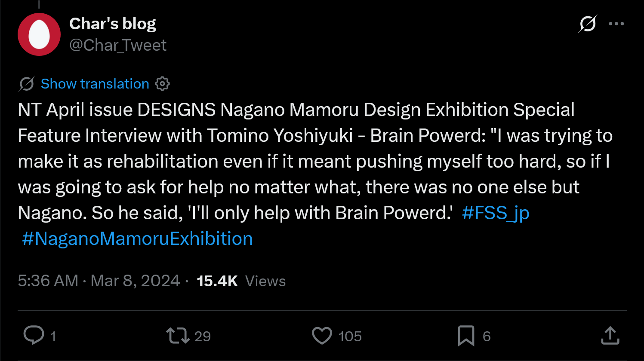View the 15.4K Views analytics

click(241, 281)
